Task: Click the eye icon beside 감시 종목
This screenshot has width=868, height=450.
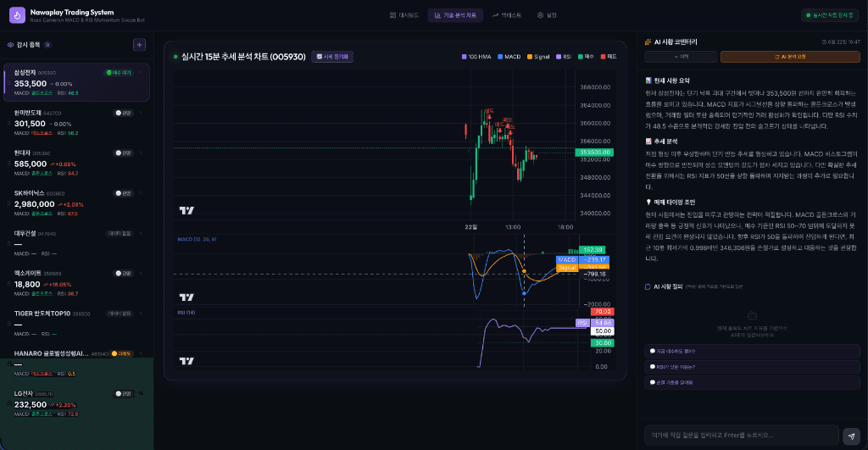Action: click(10, 45)
